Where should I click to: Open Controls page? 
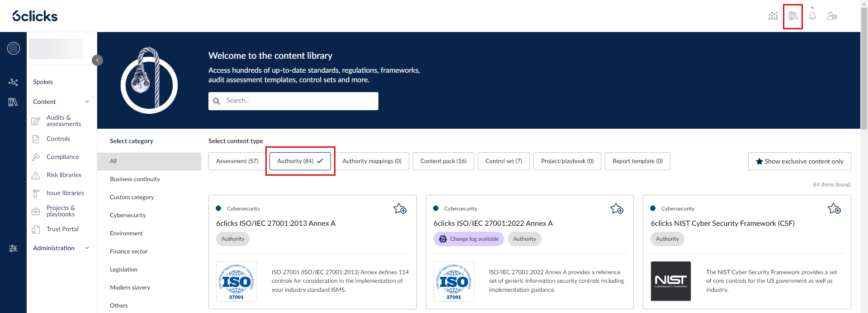[58, 139]
